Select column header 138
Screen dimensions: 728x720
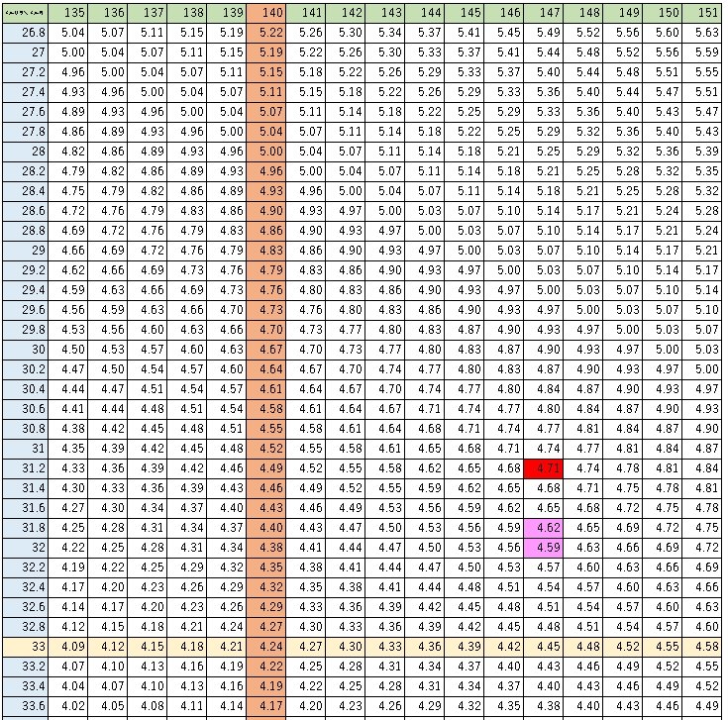(186, 13)
